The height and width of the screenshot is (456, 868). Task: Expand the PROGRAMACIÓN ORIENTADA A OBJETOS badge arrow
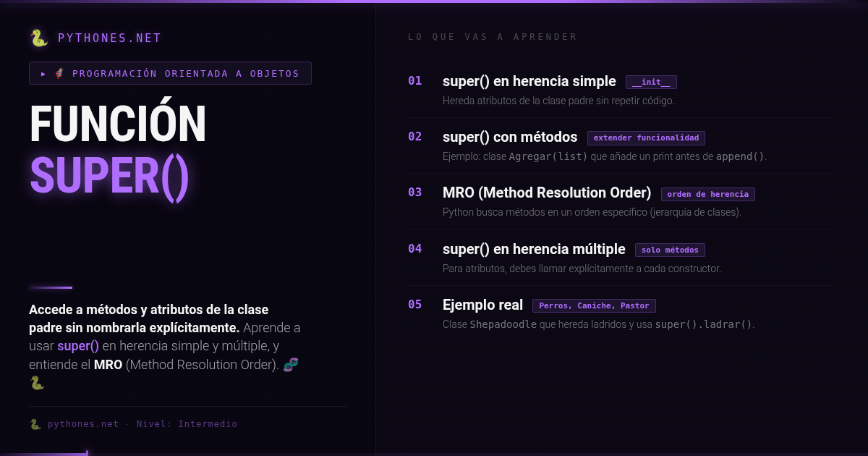43,73
